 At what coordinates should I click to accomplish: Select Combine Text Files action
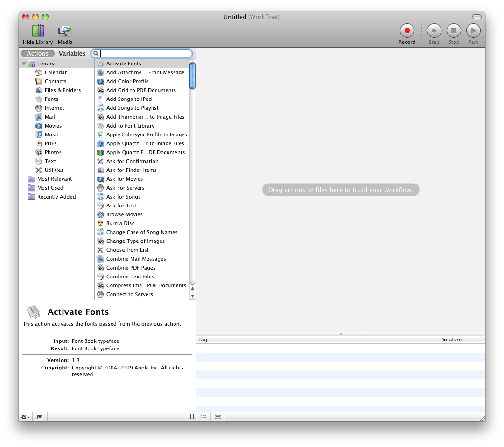click(x=142, y=277)
